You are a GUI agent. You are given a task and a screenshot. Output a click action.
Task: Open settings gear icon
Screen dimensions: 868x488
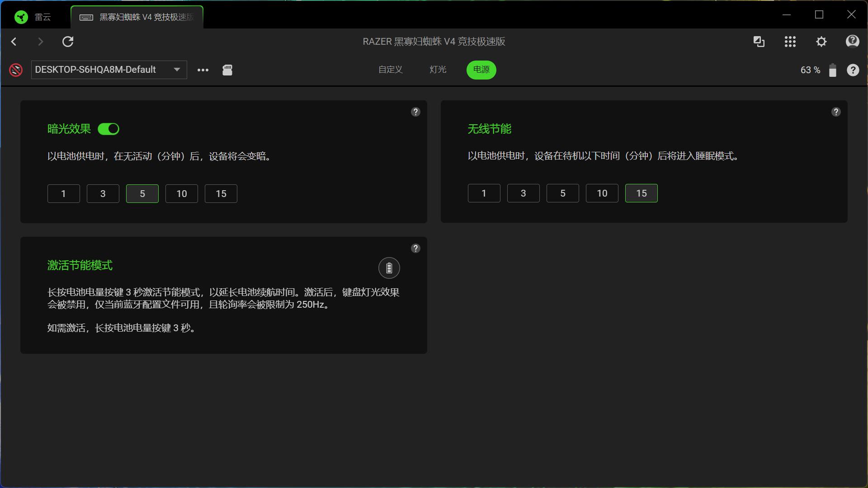click(x=821, y=42)
